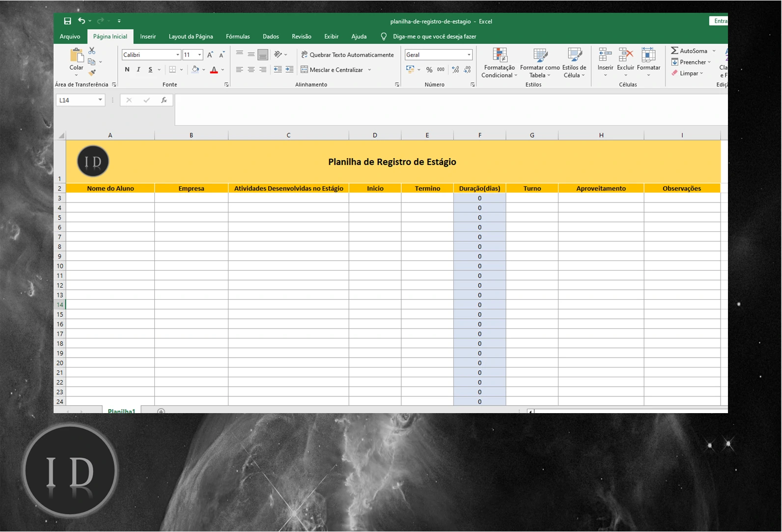
Task: Toggle bold (N) formatting
Action: [x=127, y=70]
